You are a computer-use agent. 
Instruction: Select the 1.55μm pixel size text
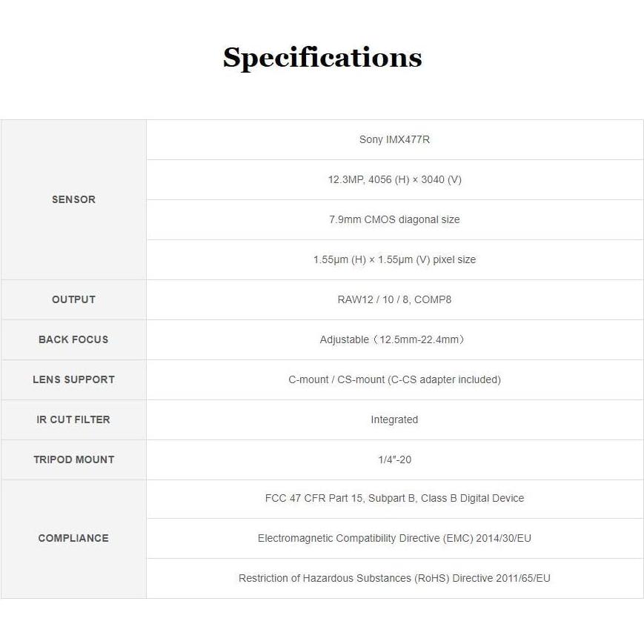(394, 259)
